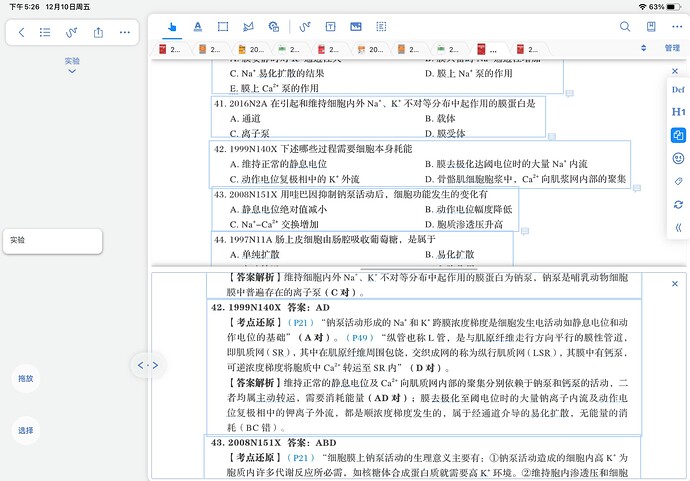The width and height of the screenshot is (690, 481).
Task: Tap the 选择 round button
Action: [x=26, y=430]
